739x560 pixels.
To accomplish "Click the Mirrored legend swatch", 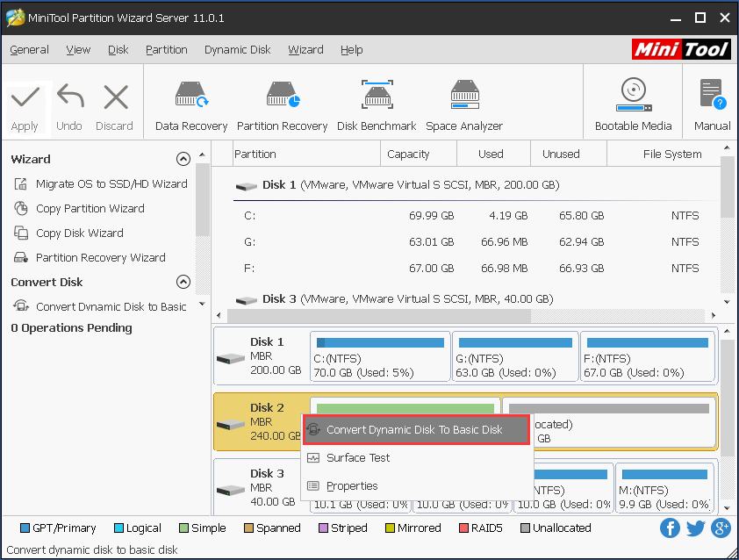I will pos(390,528).
